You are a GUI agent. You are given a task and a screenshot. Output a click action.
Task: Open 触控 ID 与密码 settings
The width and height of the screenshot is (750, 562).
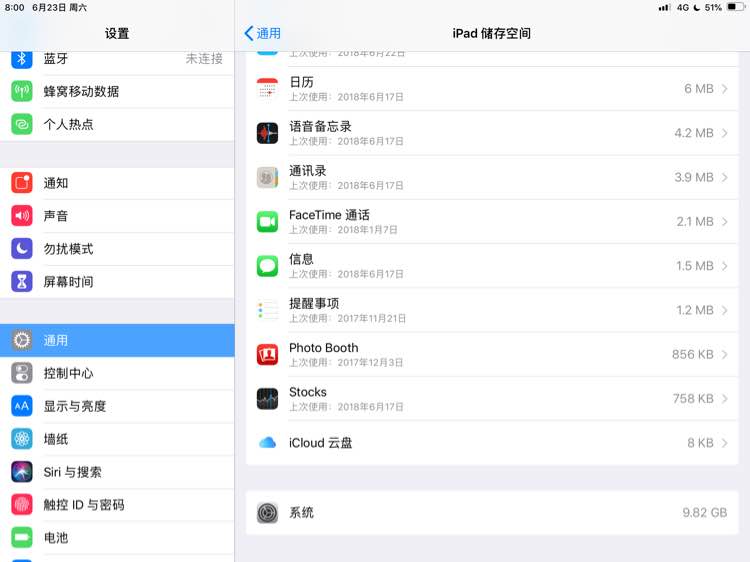[x=117, y=505]
